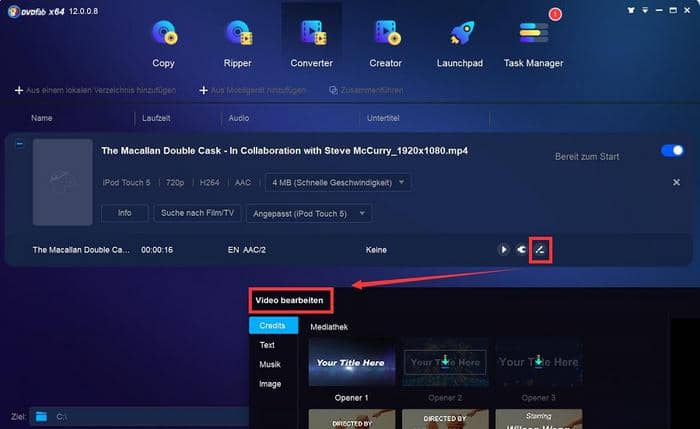The width and height of the screenshot is (700, 429).
Task: Download the Opener 2 template
Action: click(x=445, y=361)
